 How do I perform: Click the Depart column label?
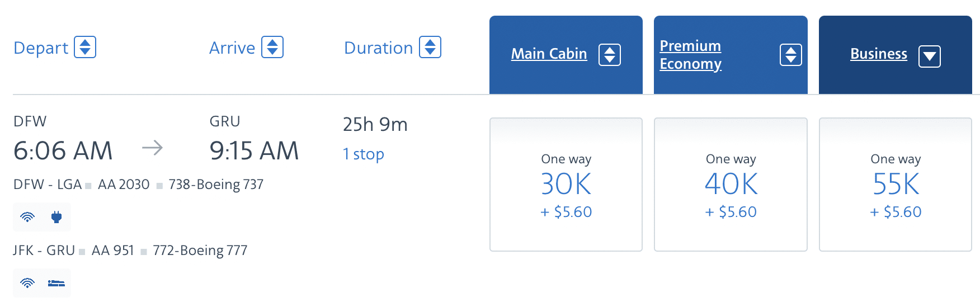pos(41,48)
